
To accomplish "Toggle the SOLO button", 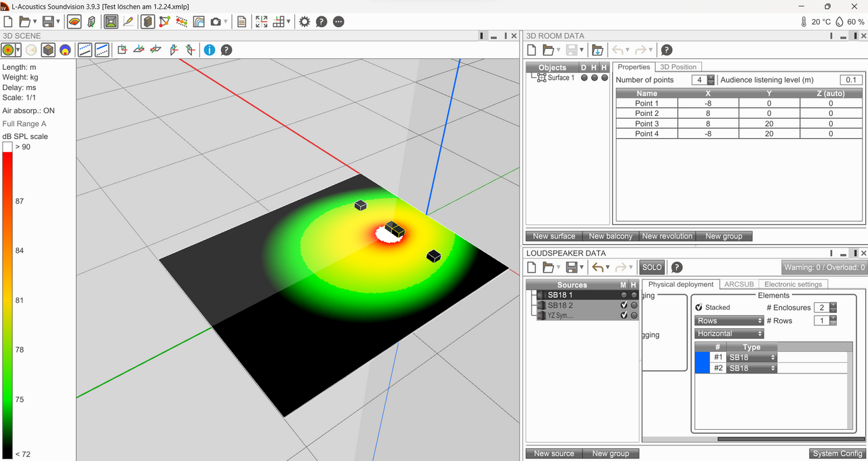I will pyautogui.click(x=652, y=267).
